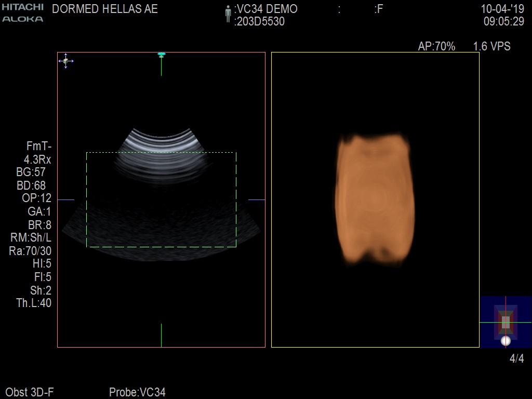Click the blue tick mark on pane's right edge
The image size is (532, 399).
[x=257, y=199]
